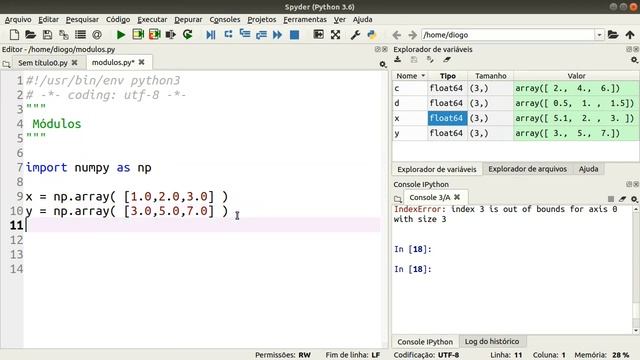Screen dimensions: 640x360
Task: Save all open files
Action: pyautogui.click(x=64, y=35)
